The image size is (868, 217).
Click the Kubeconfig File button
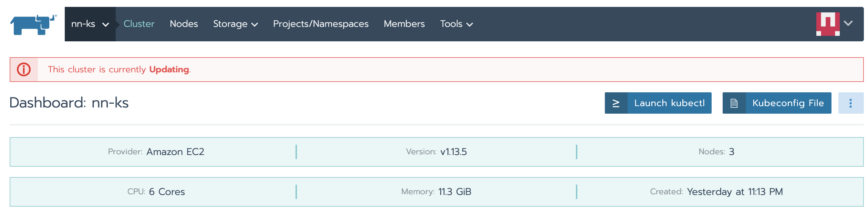788,103
